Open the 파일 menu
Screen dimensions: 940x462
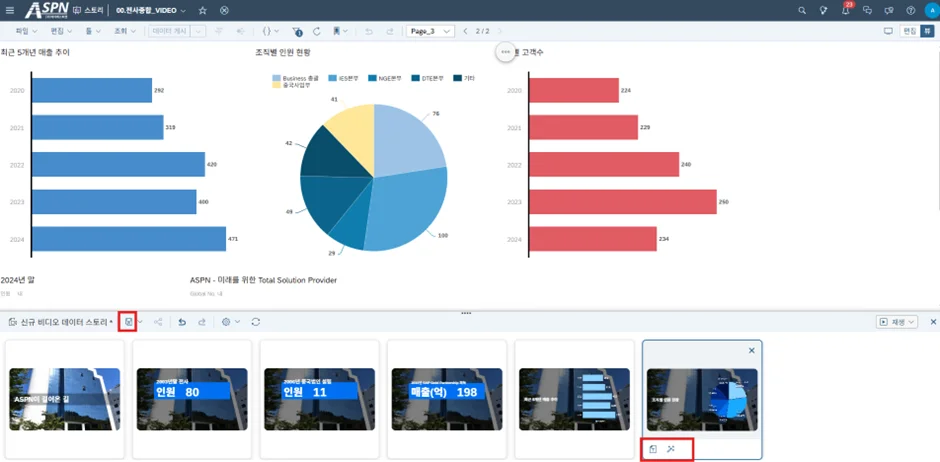tap(19, 31)
